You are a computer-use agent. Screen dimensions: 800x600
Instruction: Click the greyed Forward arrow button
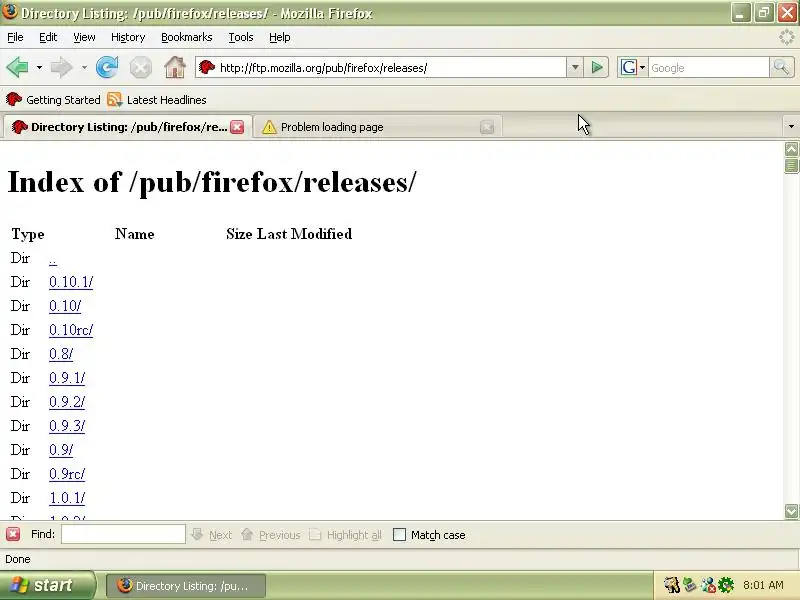pos(62,67)
